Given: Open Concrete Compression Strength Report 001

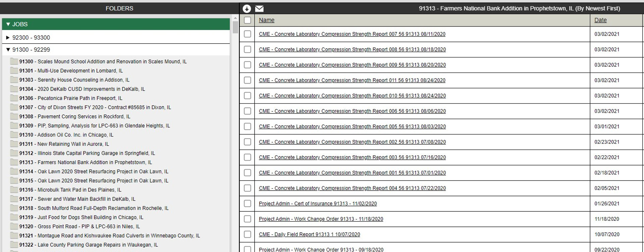Looking at the screenshot, I should (x=352, y=173).
